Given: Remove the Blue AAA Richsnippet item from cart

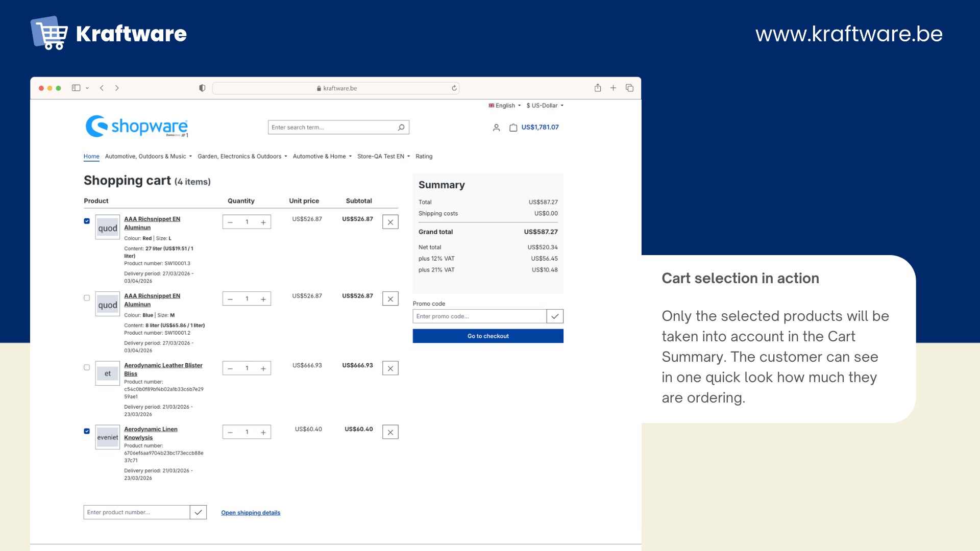Looking at the screenshot, I should [390, 299].
